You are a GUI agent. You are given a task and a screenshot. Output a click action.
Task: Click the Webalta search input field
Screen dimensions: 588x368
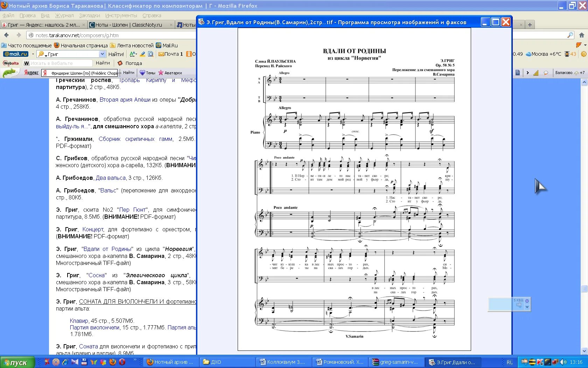point(58,63)
